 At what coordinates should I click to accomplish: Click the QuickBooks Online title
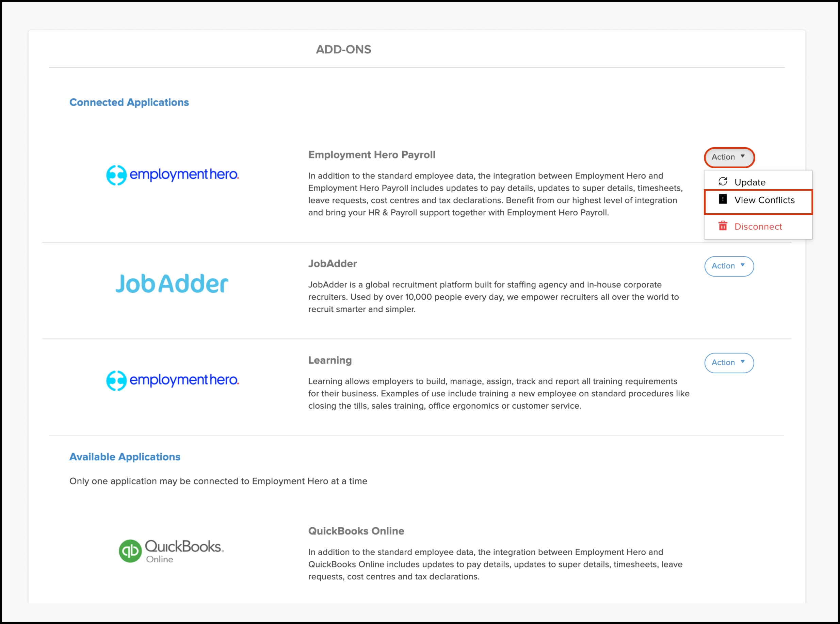click(x=356, y=531)
